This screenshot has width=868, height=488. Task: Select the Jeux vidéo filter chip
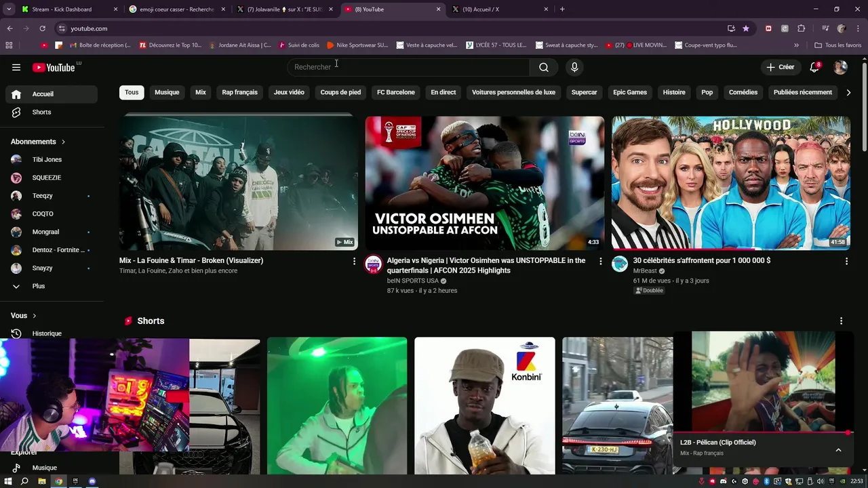click(289, 93)
